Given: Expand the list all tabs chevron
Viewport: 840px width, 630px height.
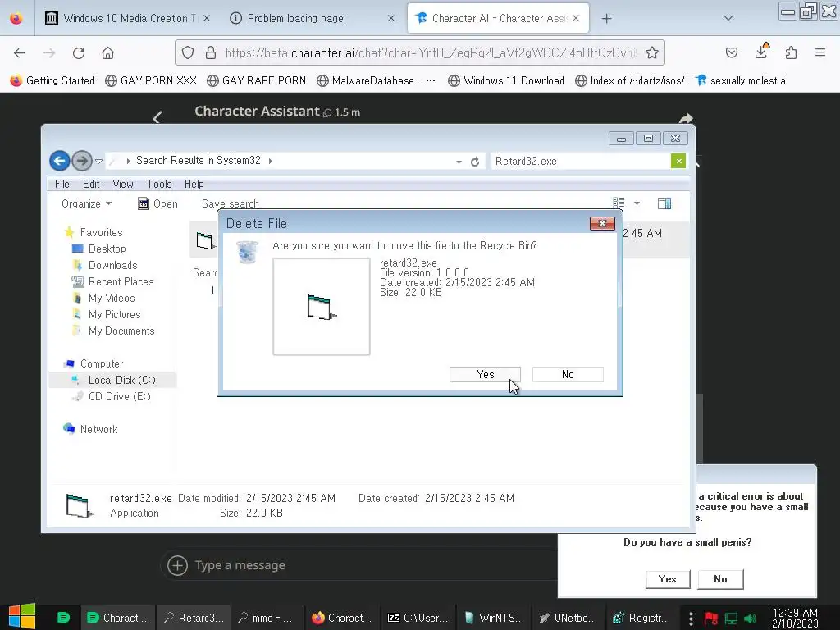Looking at the screenshot, I should click(x=728, y=18).
